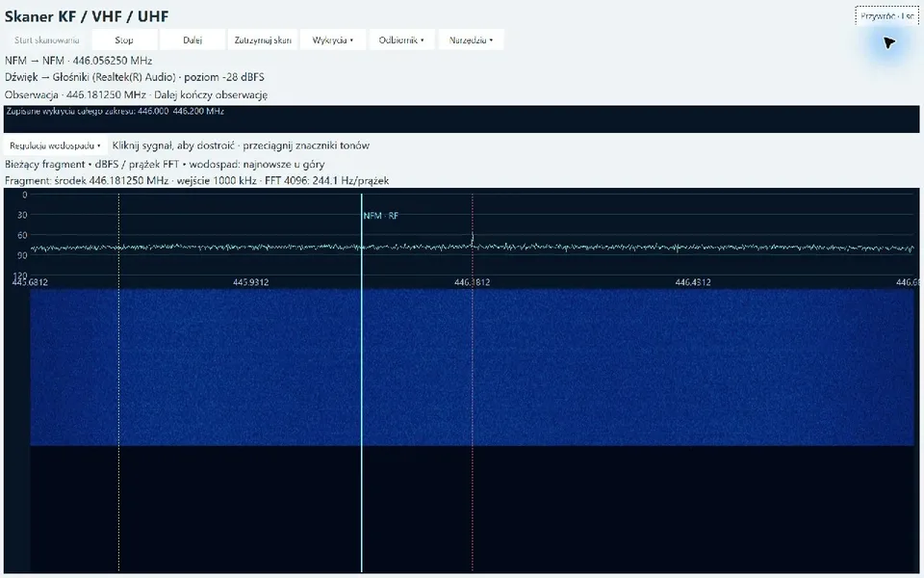Click the Stop button
Viewport: 924px width, 578px height.
click(124, 40)
